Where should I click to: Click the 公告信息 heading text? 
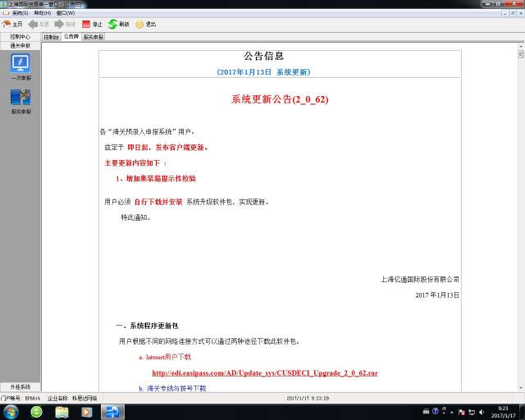tap(264, 56)
